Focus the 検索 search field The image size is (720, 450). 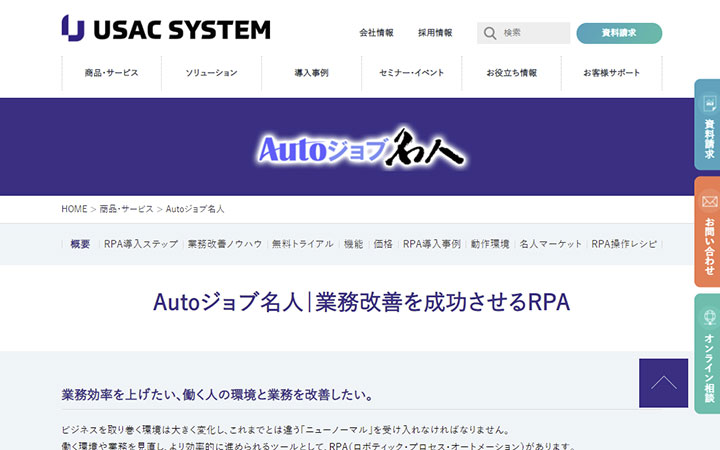(x=523, y=33)
